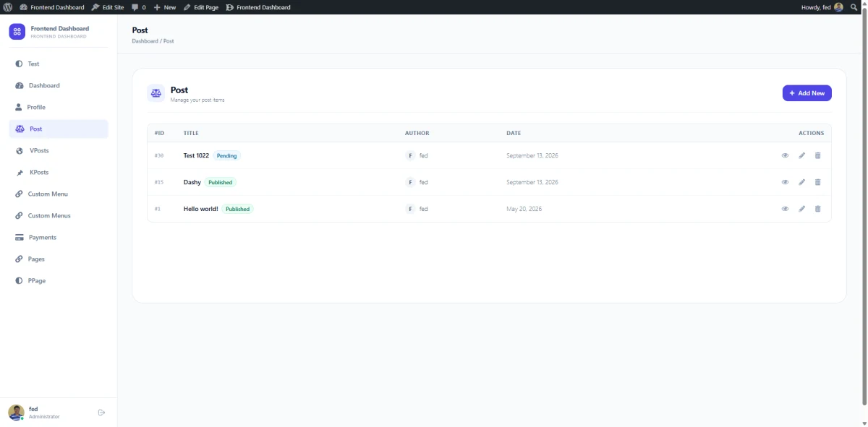868x427 pixels.
Task: Go to Dashboard in sidebar
Action: coord(59,85)
